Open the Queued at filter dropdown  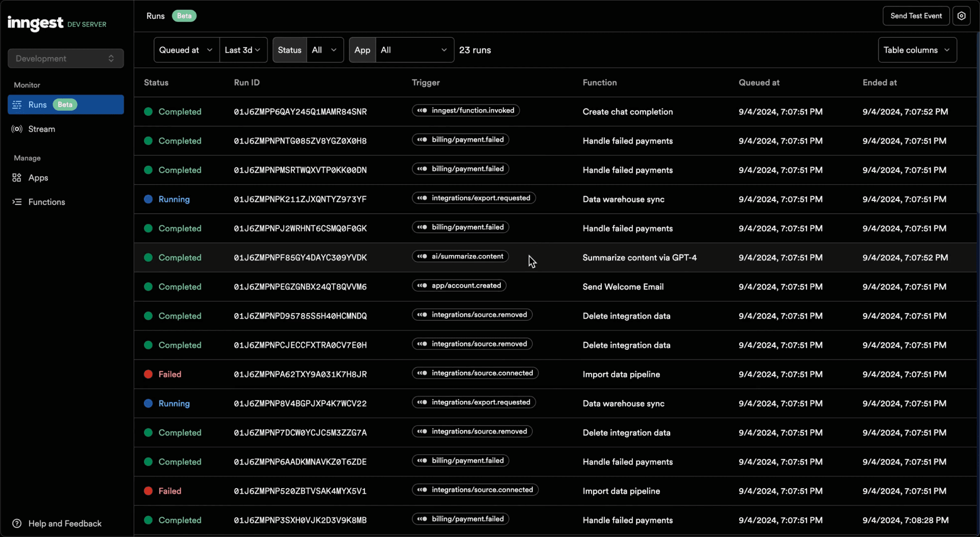pyautogui.click(x=185, y=50)
